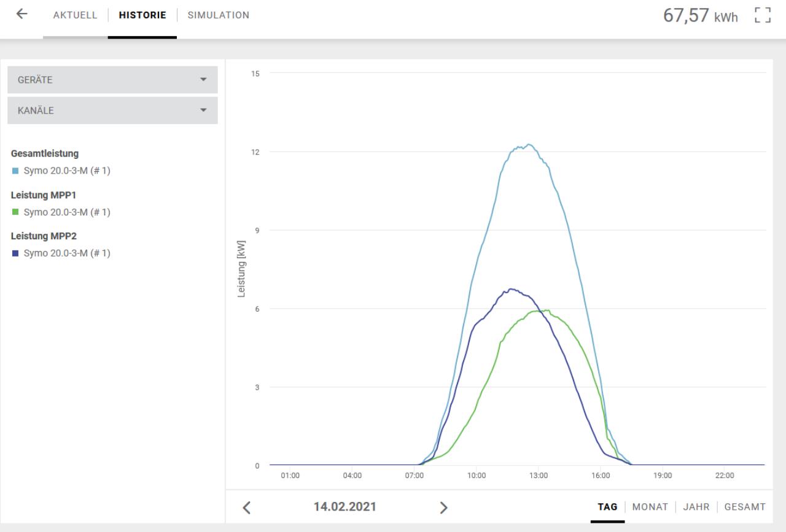Toggle fullscreen chart view icon
This screenshot has width=786, height=532.
pos(763,15)
